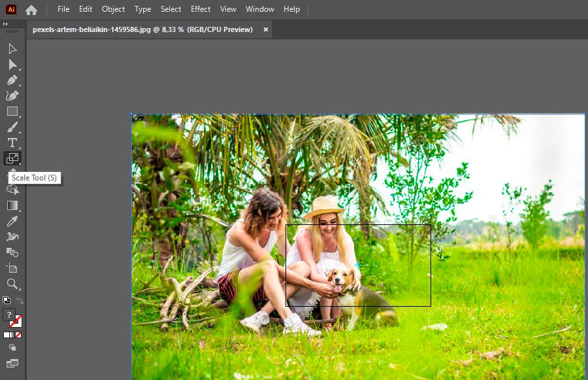The width and height of the screenshot is (588, 380).
Task: Activate the Paintbrush tool
Action: point(12,128)
